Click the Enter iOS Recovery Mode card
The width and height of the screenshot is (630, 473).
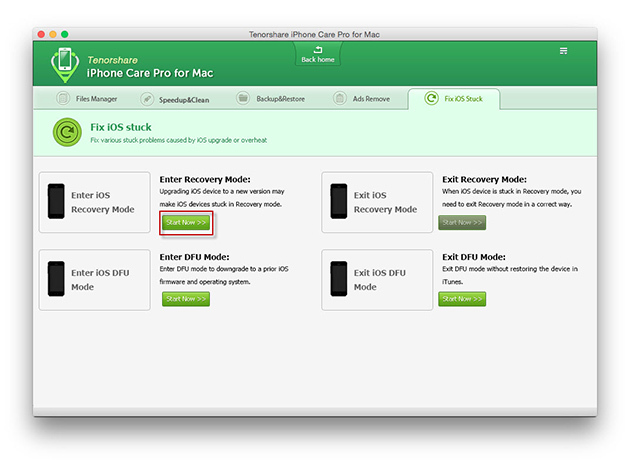coord(95,202)
